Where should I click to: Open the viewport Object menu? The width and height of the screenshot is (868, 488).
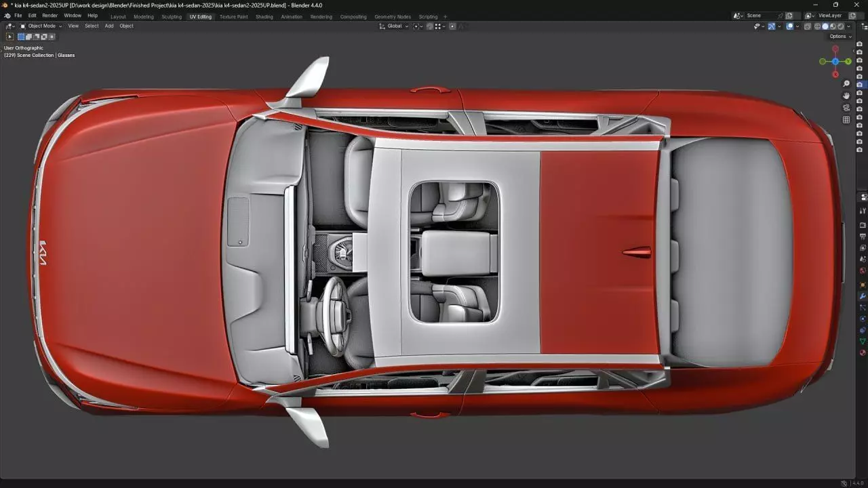point(127,26)
